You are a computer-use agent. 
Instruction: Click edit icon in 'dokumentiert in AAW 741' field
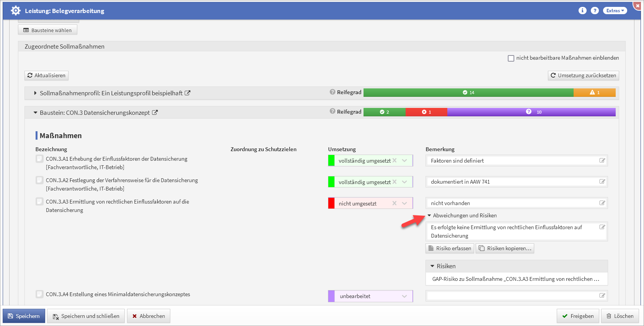tap(602, 182)
